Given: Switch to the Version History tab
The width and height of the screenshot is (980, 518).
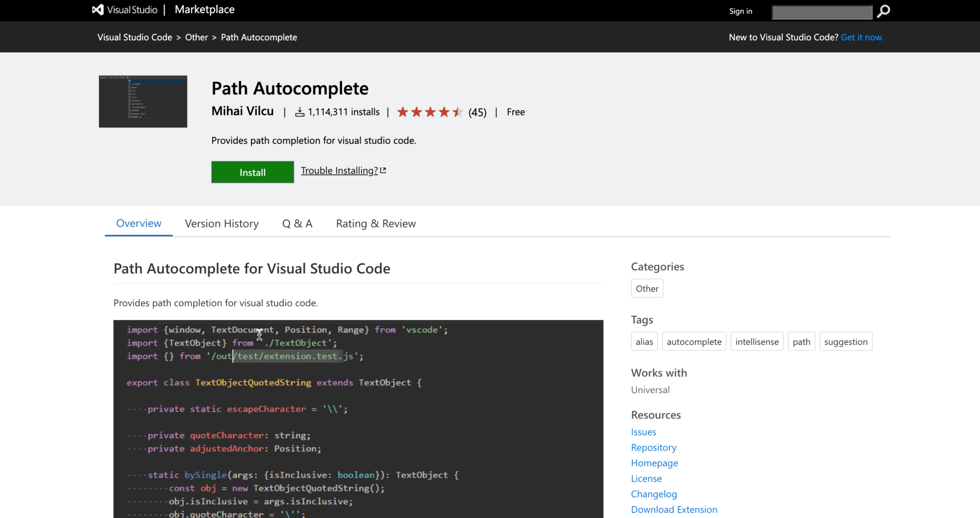Looking at the screenshot, I should pos(222,224).
